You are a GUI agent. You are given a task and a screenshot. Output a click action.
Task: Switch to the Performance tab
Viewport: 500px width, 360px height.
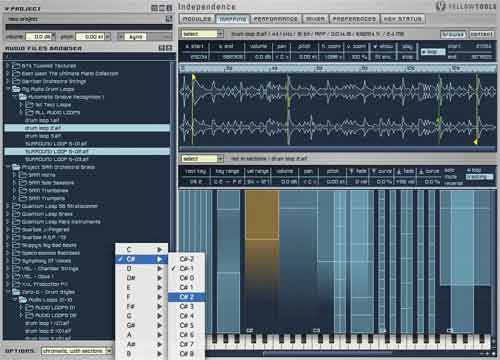pos(276,19)
